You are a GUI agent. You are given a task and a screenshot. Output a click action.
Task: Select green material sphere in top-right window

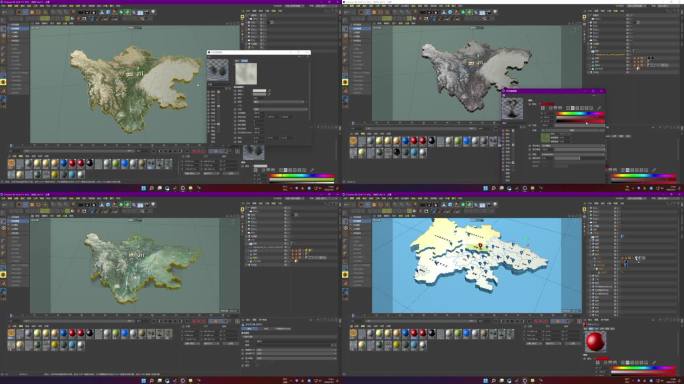(458, 141)
